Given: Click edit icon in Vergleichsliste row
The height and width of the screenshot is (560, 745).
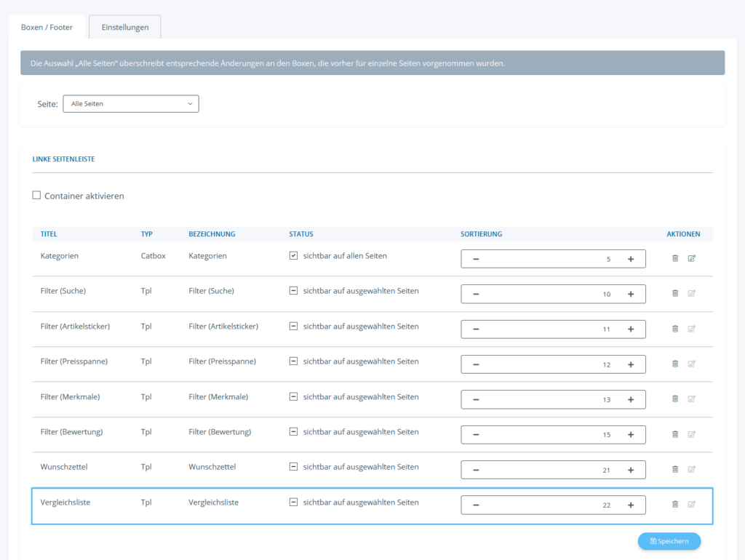Looking at the screenshot, I should 692,504.
